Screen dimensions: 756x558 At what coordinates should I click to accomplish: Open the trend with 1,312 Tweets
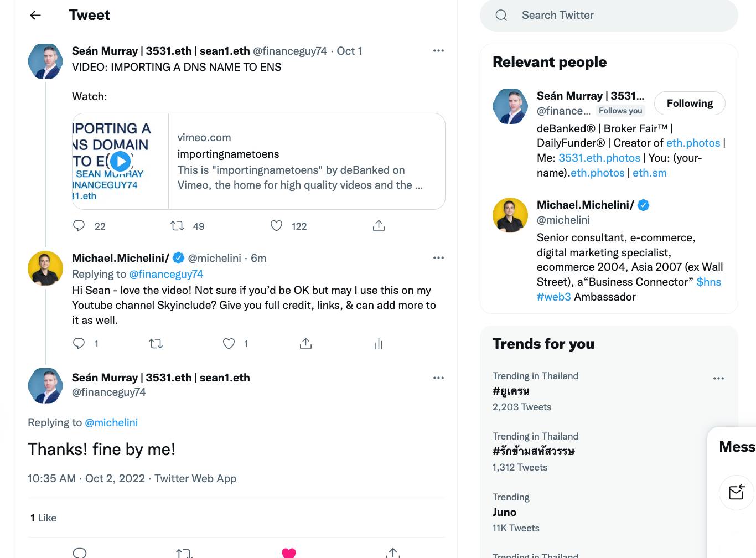click(x=533, y=452)
